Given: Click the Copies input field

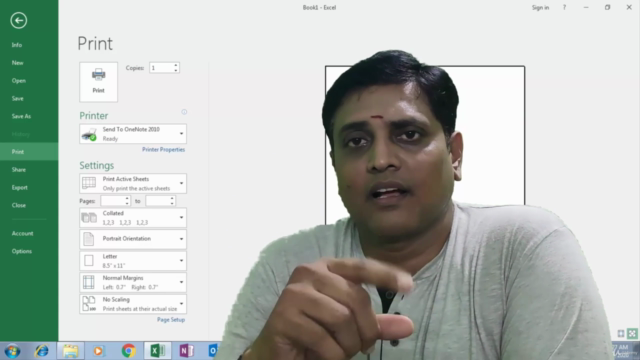Looking at the screenshot, I should pyautogui.click(x=162, y=68).
